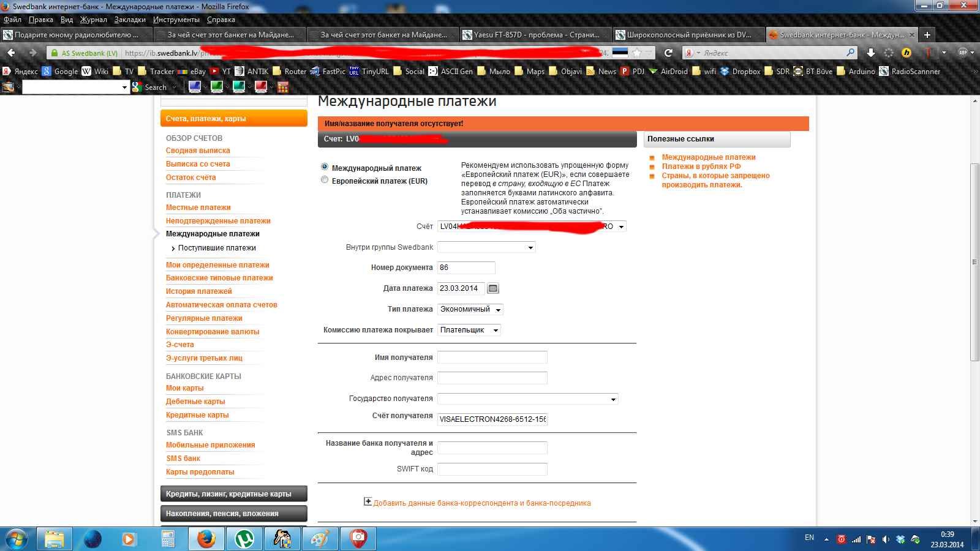This screenshot has height=551, width=980.
Task: Expand Накопления, пенсия, вложения section
Action: (x=234, y=514)
